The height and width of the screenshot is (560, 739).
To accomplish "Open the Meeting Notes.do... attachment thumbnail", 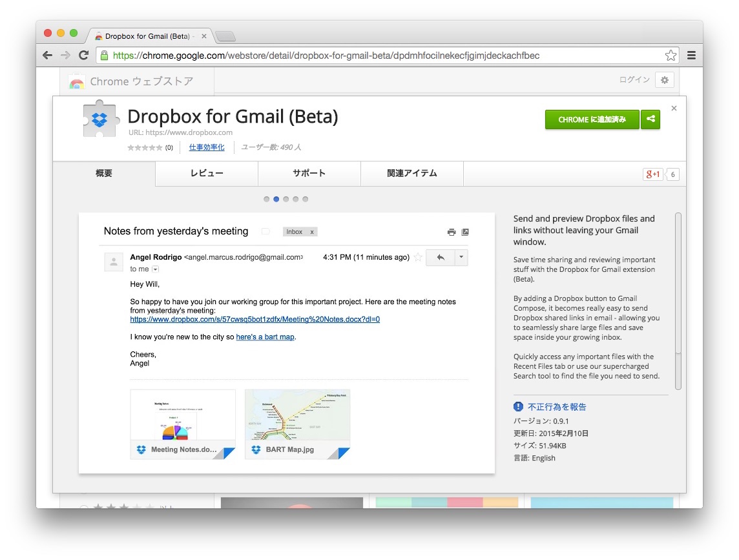I will point(183,424).
